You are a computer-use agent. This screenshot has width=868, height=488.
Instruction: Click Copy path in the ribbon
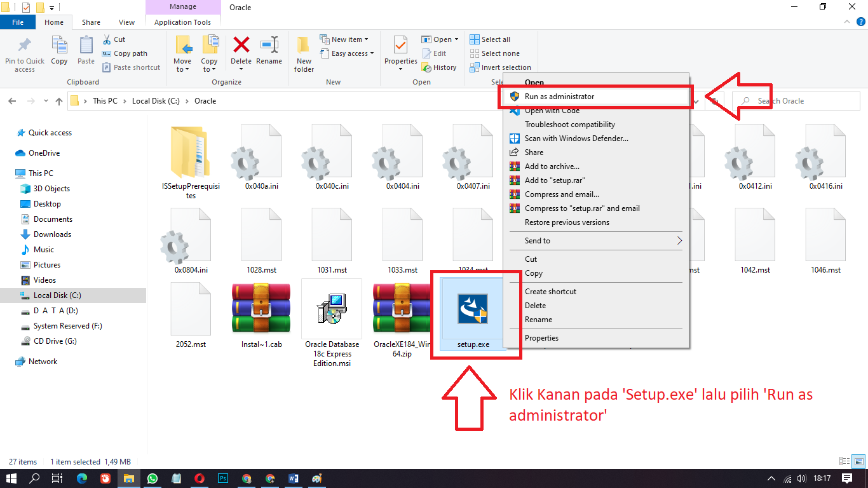coord(125,53)
